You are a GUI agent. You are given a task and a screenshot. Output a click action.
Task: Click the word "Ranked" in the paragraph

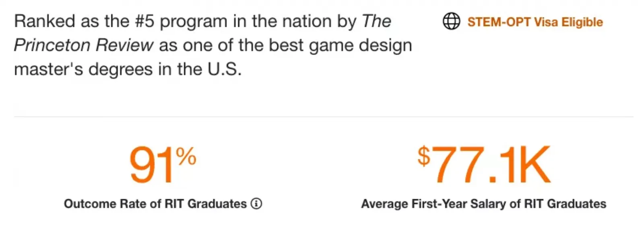coord(44,21)
